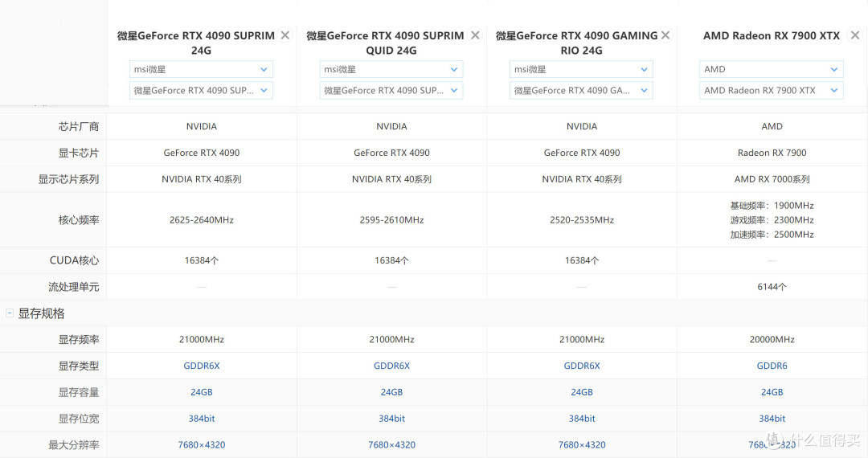Click 7680×4320 link in SUPRIM QUID column
Viewport: 868px width, 458px height.
tap(392, 444)
